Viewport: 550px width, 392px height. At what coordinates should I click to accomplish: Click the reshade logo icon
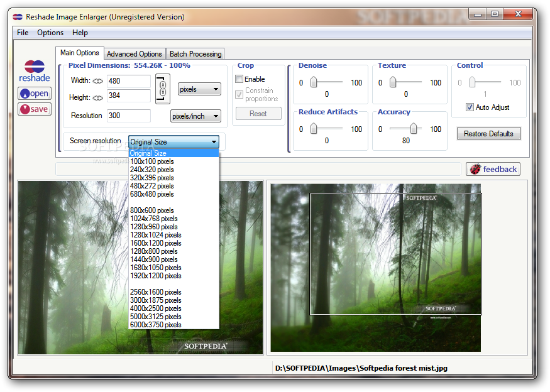coord(35,71)
